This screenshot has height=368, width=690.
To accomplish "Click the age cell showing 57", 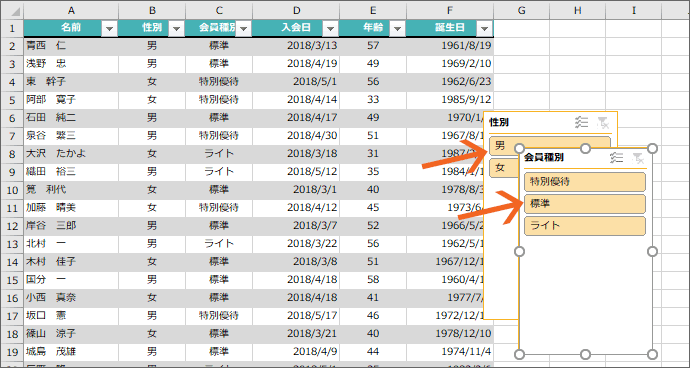I will click(x=373, y=46).
